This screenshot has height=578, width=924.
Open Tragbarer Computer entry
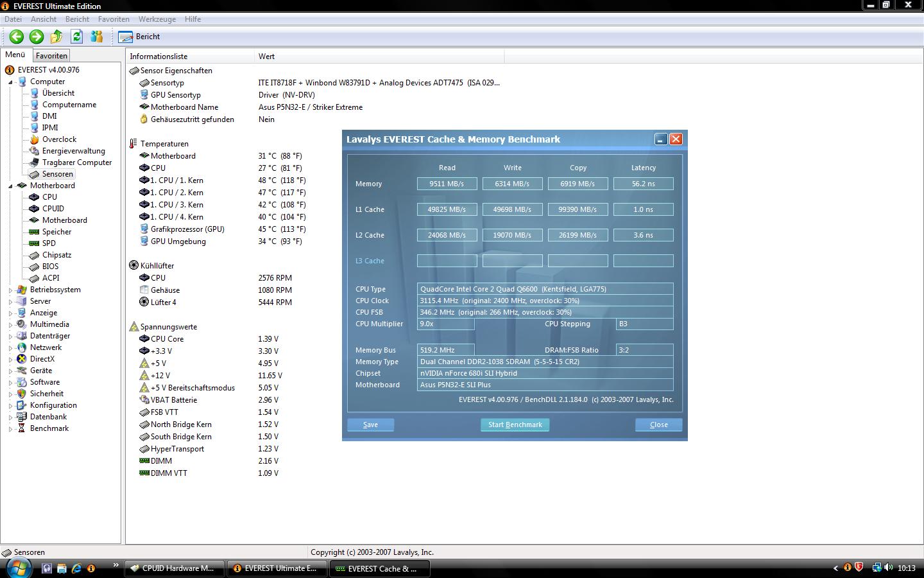click(76, 162)
